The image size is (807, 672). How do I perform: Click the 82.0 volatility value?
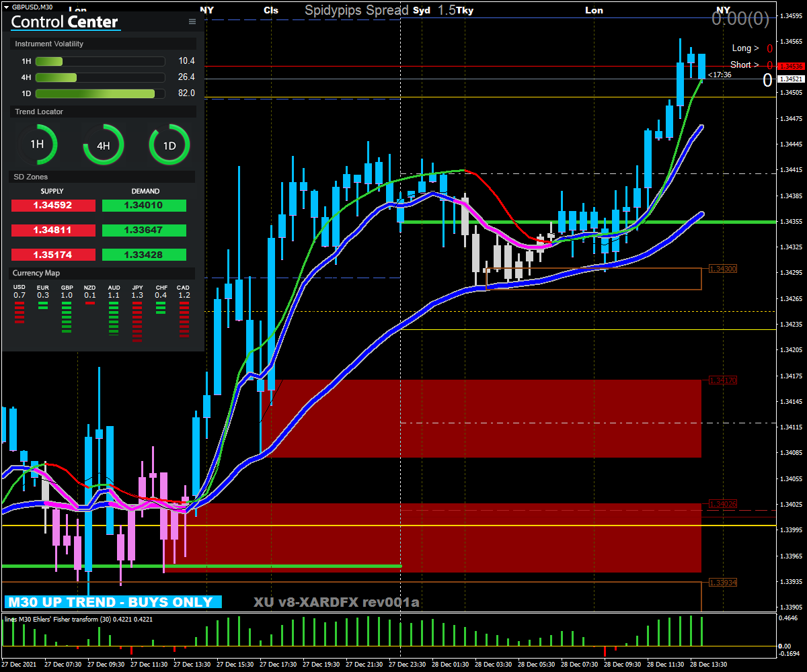186,93
